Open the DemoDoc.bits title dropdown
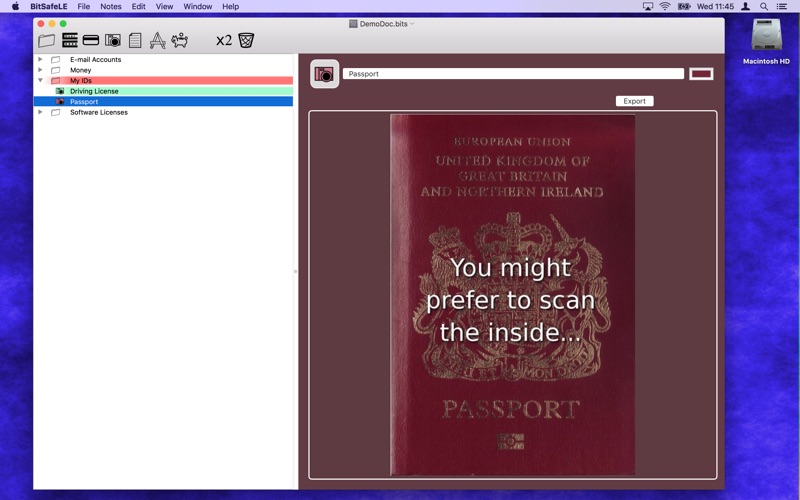 (x=413, y=24)
